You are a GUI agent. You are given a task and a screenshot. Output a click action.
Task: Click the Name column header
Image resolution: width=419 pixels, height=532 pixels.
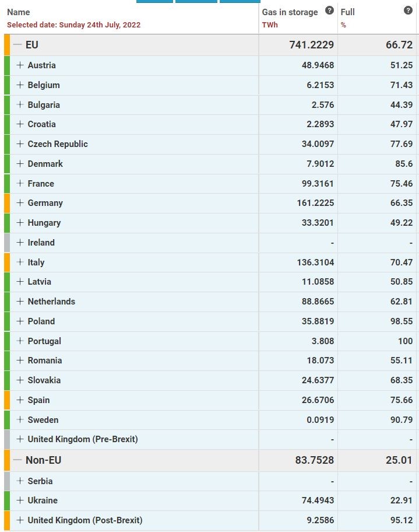18,12
